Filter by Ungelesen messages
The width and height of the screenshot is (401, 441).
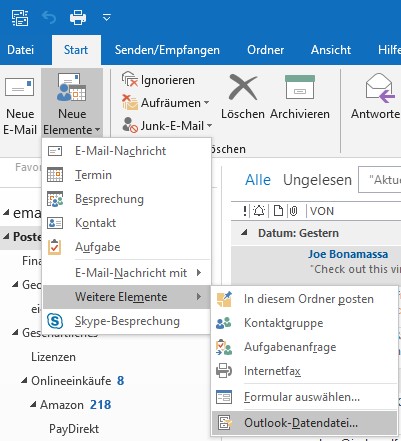click(317, 180)
